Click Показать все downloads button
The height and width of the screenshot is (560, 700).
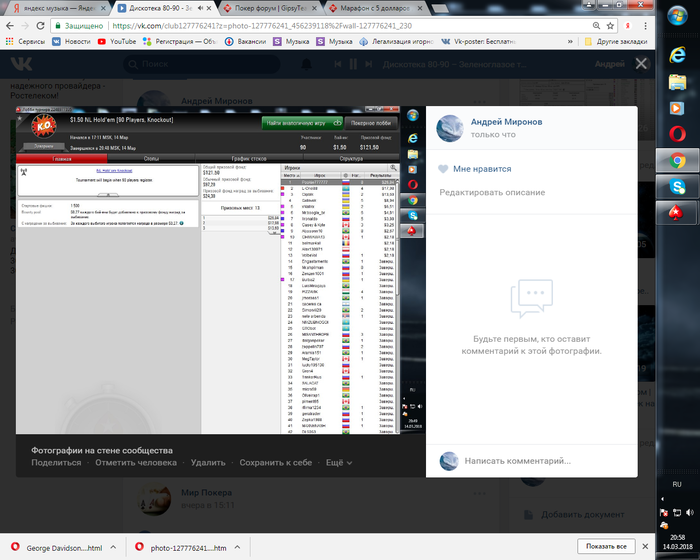coord(606,546)
